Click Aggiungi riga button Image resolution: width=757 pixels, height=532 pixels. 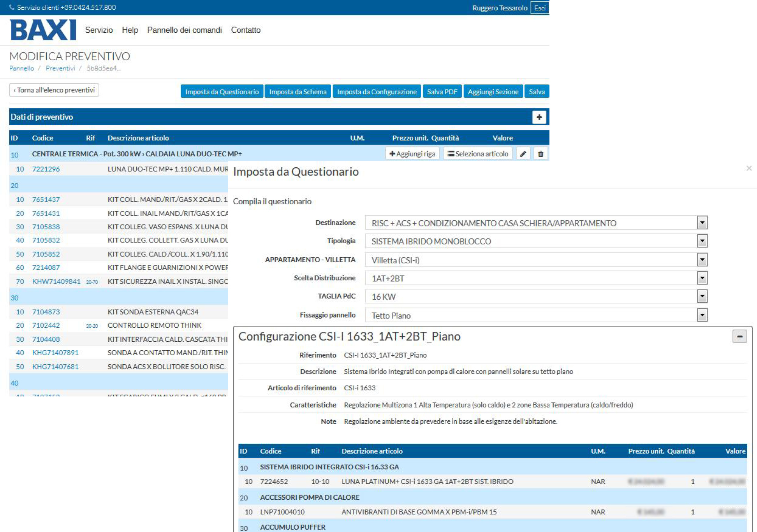point(412,154)
